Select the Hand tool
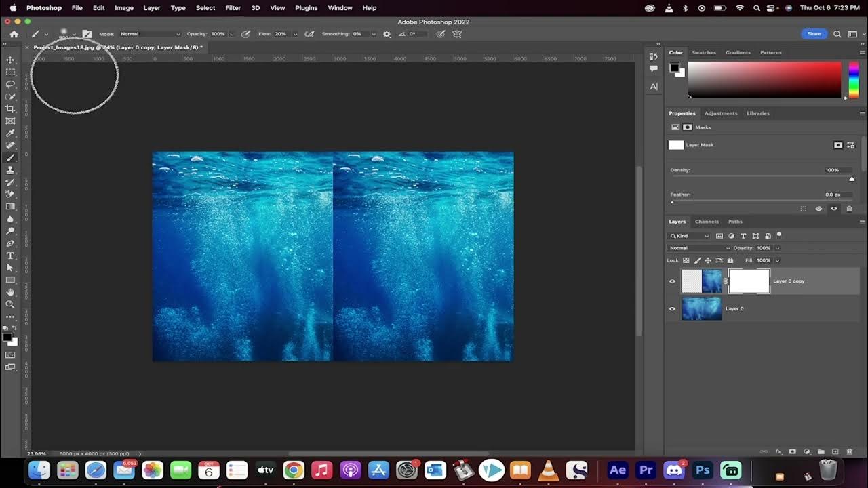The width and height of the screenshot is (868, 488). click(10, 292)
